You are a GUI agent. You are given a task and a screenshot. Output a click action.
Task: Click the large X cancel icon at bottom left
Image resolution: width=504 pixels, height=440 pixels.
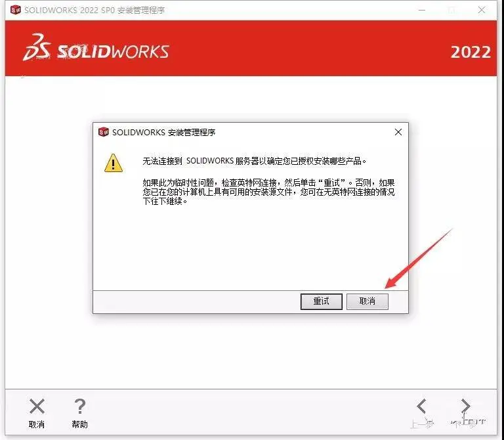click(37, 407)
